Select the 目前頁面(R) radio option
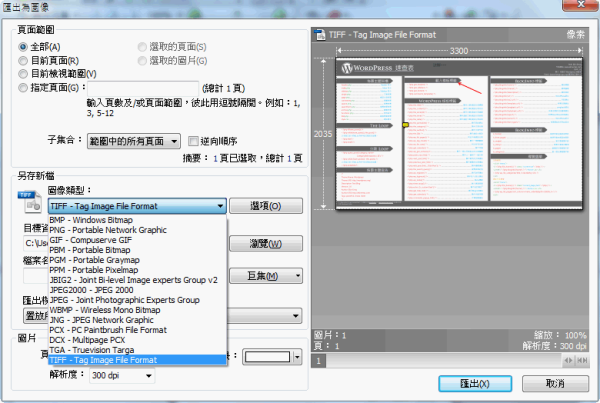This screenshot has width=600, height=403. (23, 60)
